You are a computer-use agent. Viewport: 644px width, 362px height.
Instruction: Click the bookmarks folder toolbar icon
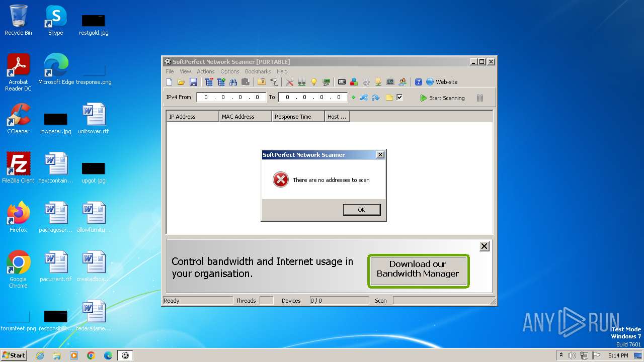[262, 82]
